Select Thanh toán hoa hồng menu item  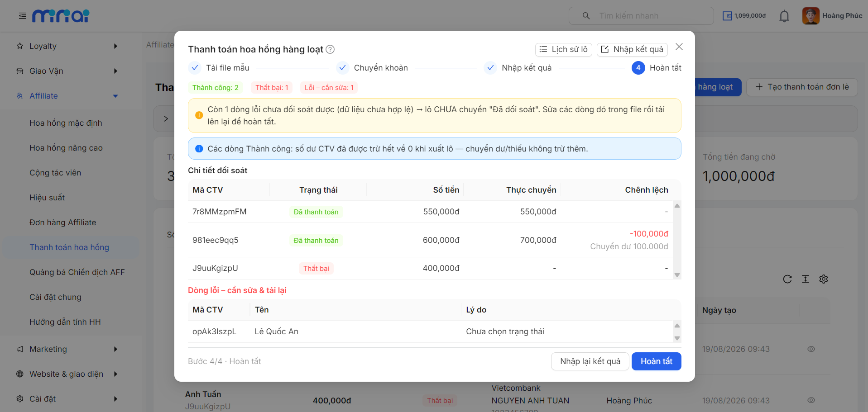(69, 247)
